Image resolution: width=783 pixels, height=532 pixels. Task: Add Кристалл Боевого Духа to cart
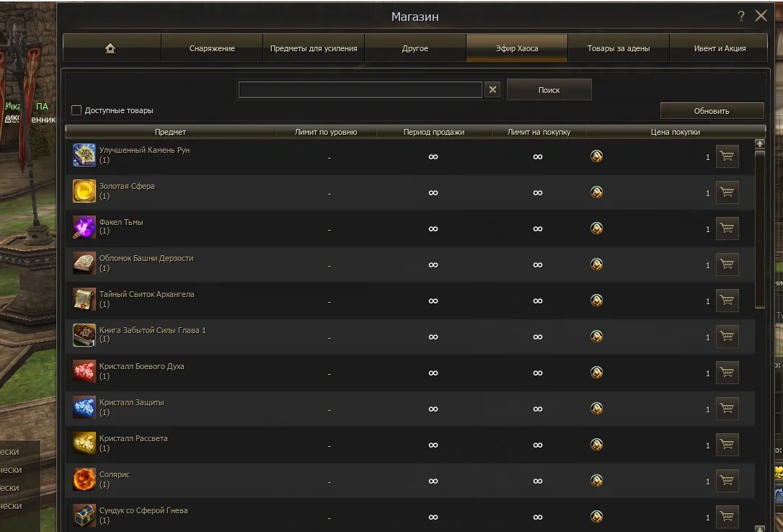pyautogui.click(x=727, y=372)
